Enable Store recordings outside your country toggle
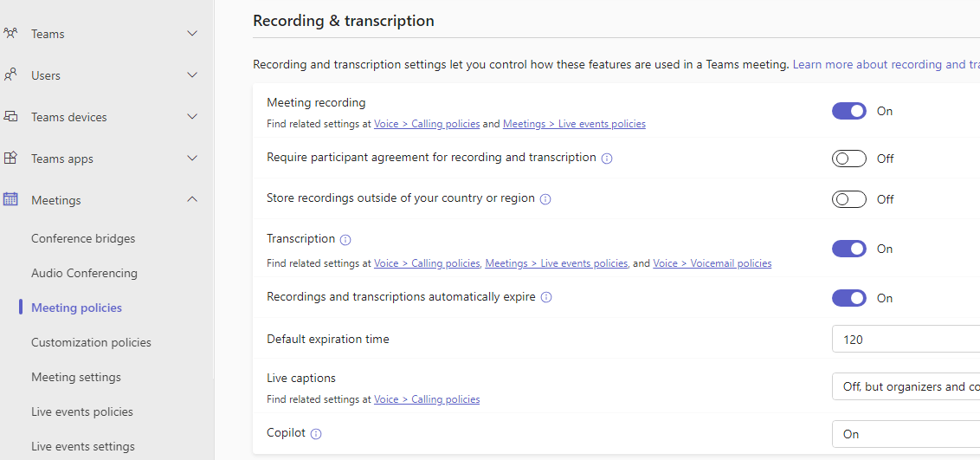 click(x=848, y=199)
